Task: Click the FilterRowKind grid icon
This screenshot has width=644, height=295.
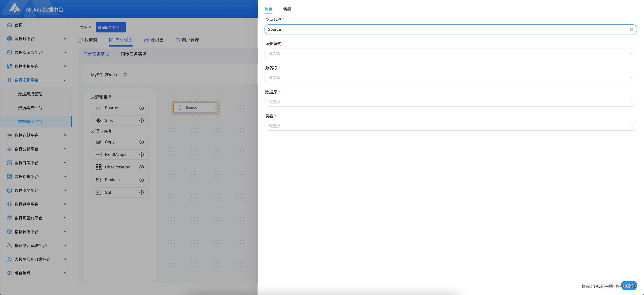Action: (x=98, y=167)
